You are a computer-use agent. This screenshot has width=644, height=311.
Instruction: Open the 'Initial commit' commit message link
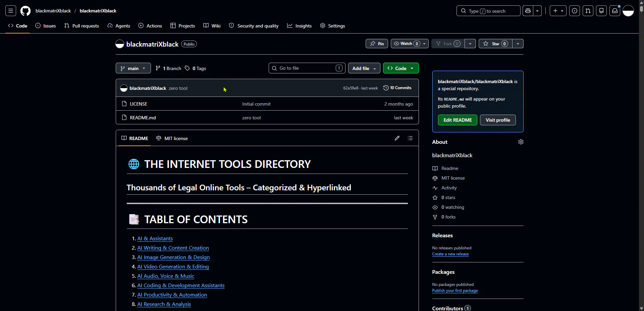point(256,104)
